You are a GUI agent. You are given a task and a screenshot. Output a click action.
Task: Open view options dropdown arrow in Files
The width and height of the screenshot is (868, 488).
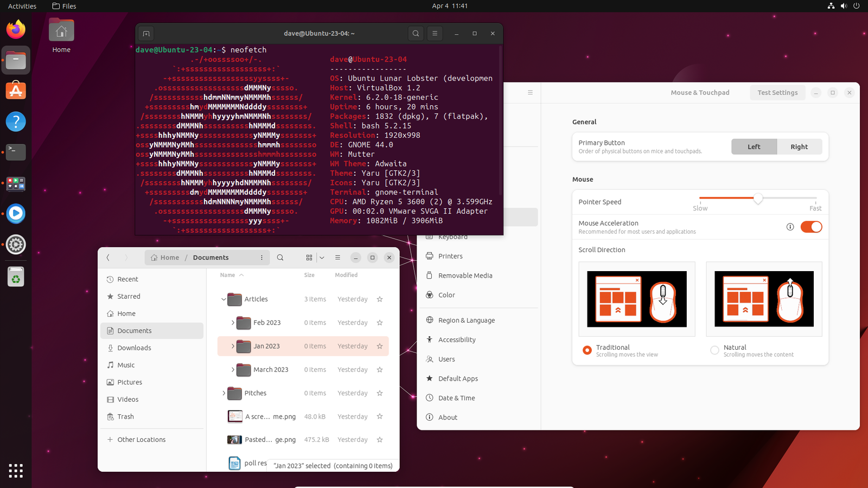pyautogui.click(x=322, y=258)
